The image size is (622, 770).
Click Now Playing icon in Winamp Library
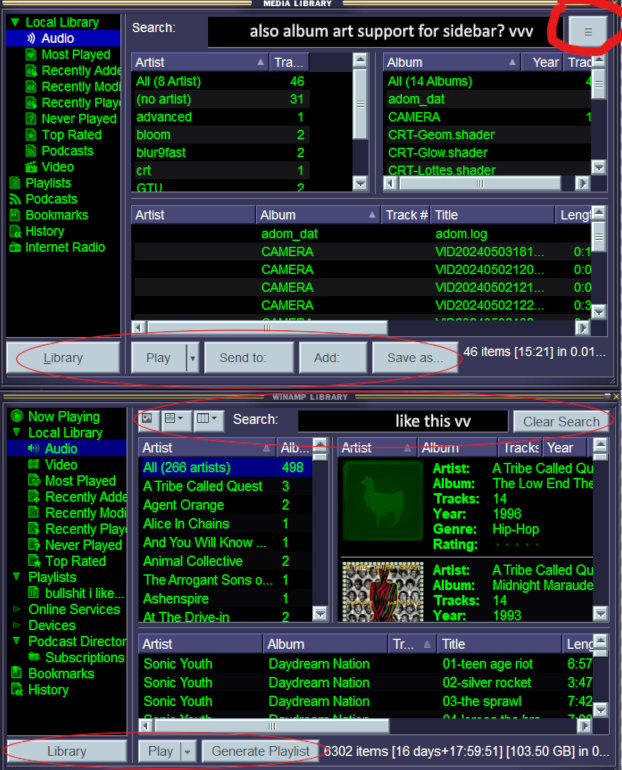[x=17, y=416]
